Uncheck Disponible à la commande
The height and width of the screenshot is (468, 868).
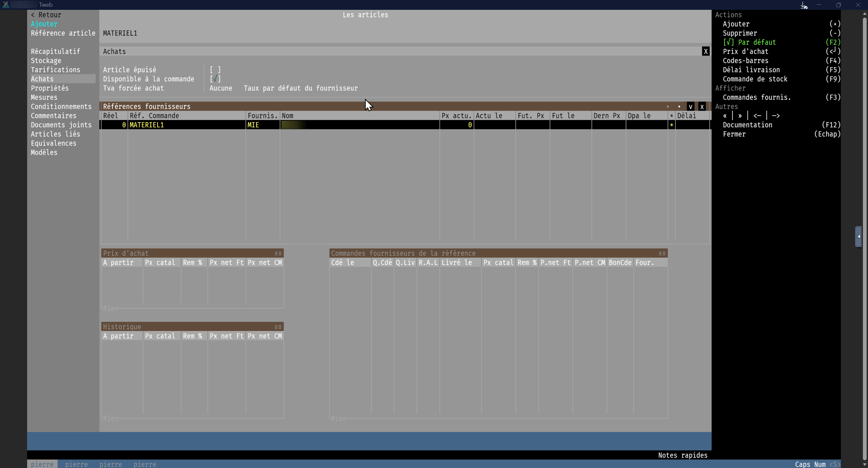pyautogui.click(x=215, y=79)
